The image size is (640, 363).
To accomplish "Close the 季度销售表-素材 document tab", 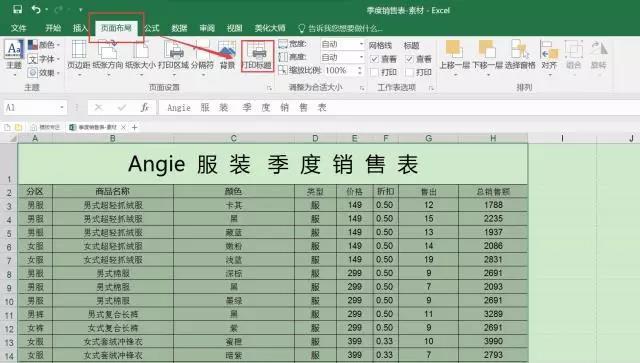I will click(123, 127).
